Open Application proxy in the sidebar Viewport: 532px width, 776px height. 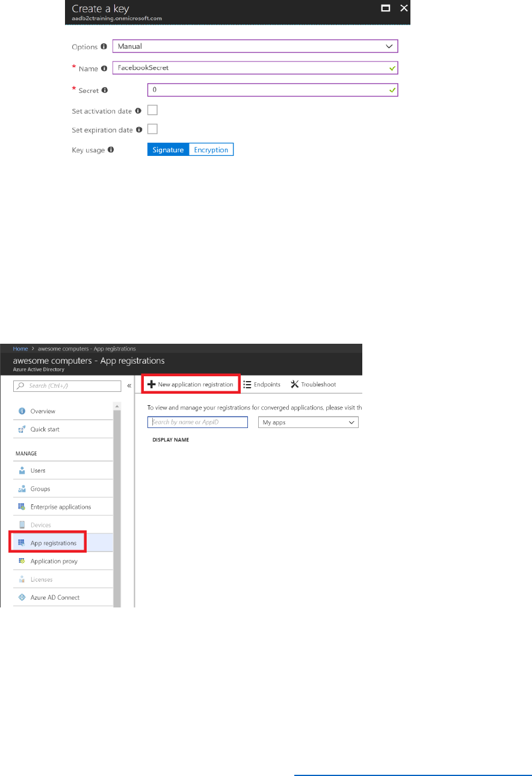(x=63, y=561)
